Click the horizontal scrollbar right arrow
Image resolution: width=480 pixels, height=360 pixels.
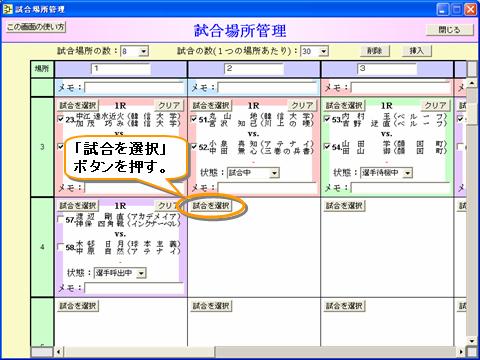click(461, 351)
